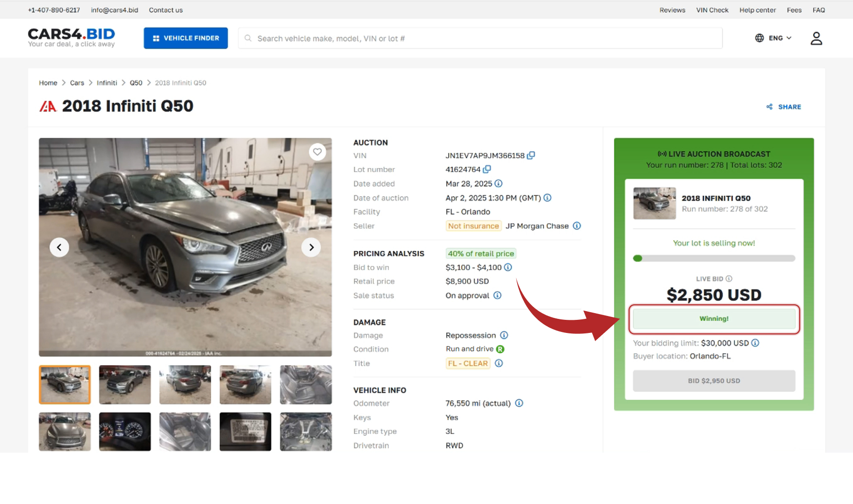Open the Help center link
This screenshot has width=853, height=504.
pyautogui.click(x=758, y=10)
